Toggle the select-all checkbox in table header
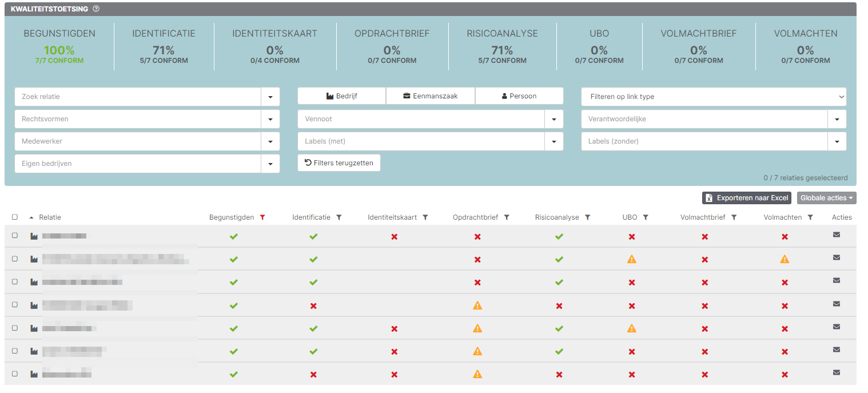Image resolution: width=868 pixels, height=393 pixels. pyautogui.click(x=15, y=217)
